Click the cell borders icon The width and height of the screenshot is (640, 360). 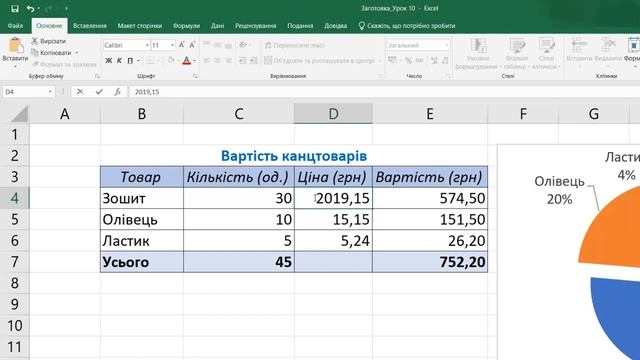(x=150, y=61)
